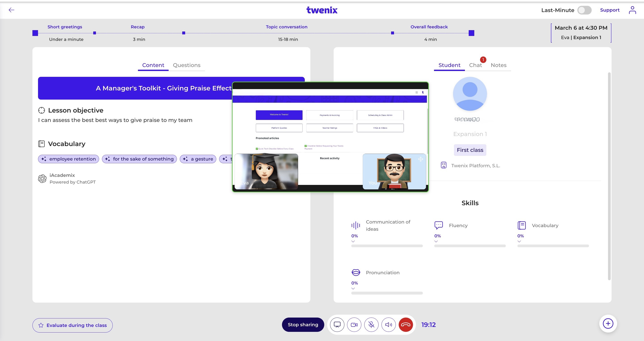This screenshot has height=341, width=644.
Task: Open the Student tab
Action: [x=449, y=65]
